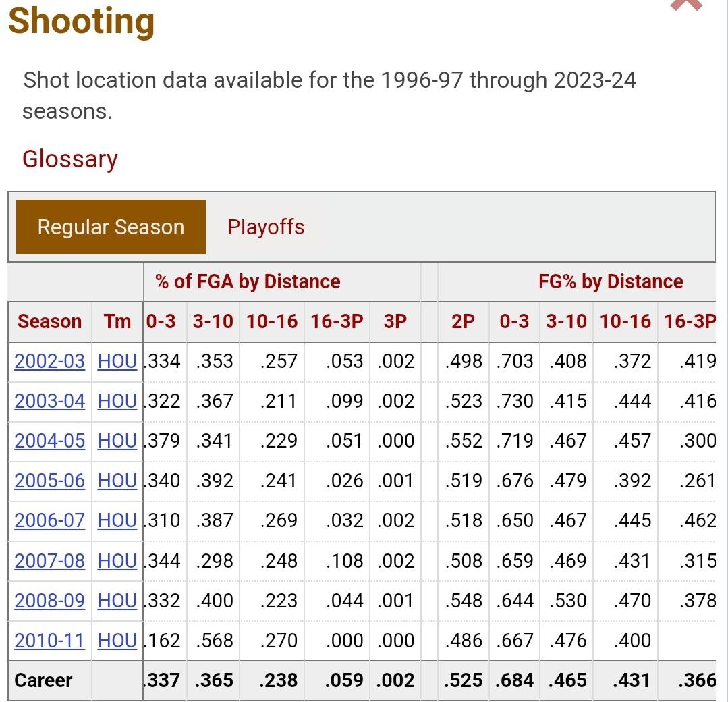Open the 2006-07 season link
The image size is (728, 702).
[50, 521]
